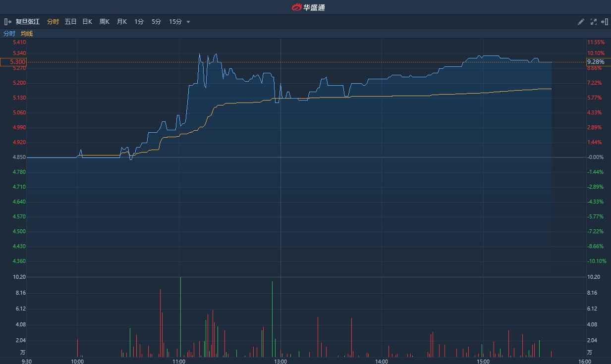Expand the chart to fullscreen

(594, 22)
